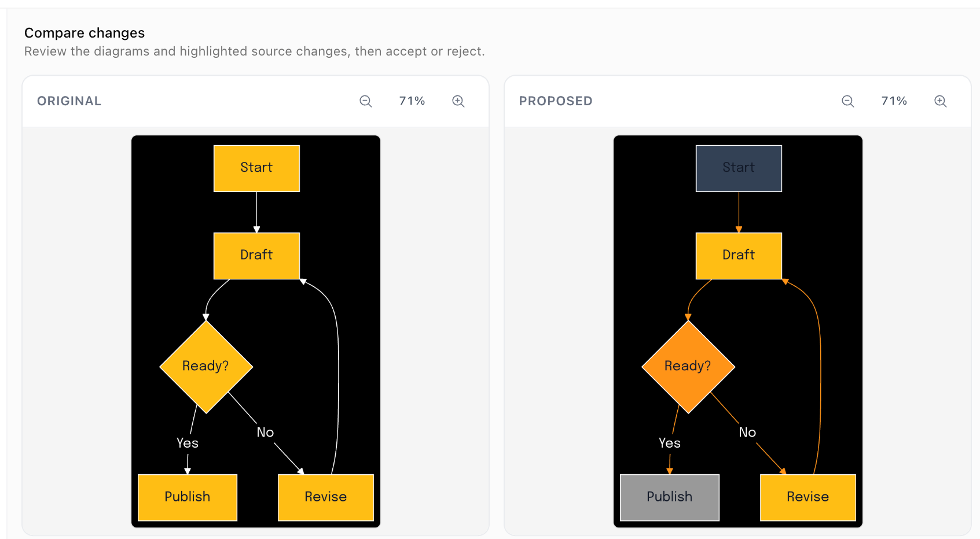Click the gray Publish node in Proposed
Image resolution: width=980 pixels, height=539 pixels.
(x=670, y=497)
